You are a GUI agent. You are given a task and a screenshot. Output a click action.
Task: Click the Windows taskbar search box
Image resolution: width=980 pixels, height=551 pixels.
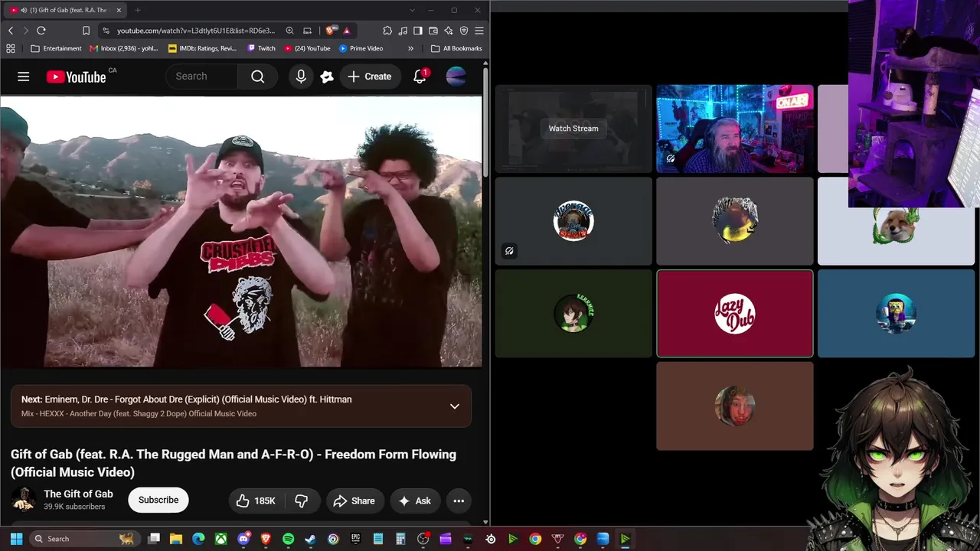(x=83, y=539)
